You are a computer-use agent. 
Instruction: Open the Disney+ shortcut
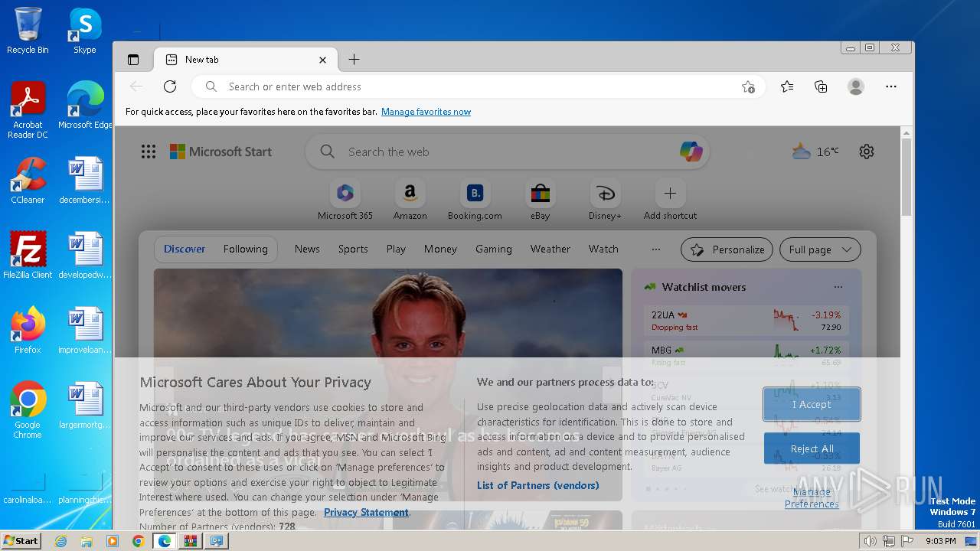(605, 201)
